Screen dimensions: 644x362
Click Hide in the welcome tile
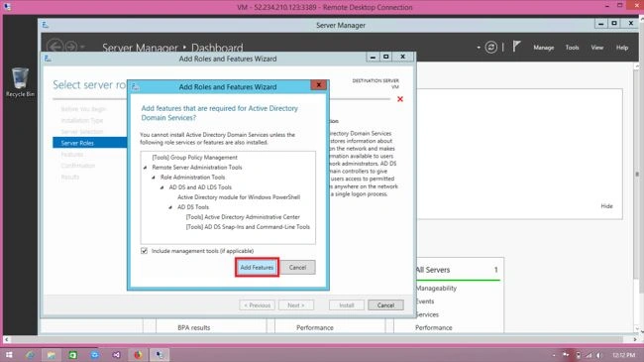(x=606, y=206)
